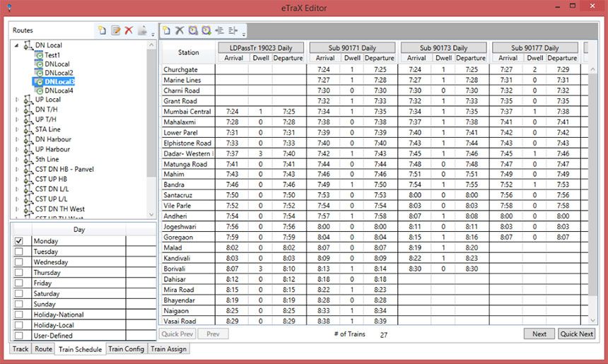
Task: Switch to the Train Config tab
Action: pos(126,349)
